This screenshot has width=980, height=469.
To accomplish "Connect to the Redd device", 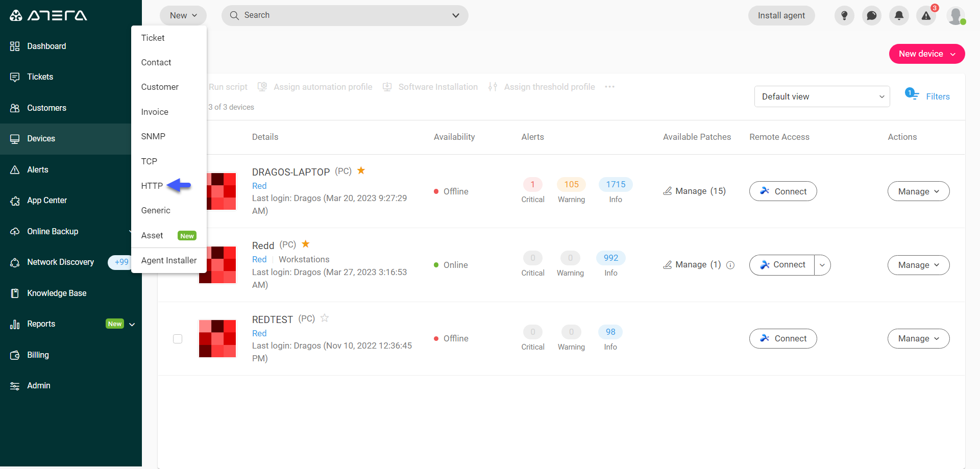I will point(782,265).
